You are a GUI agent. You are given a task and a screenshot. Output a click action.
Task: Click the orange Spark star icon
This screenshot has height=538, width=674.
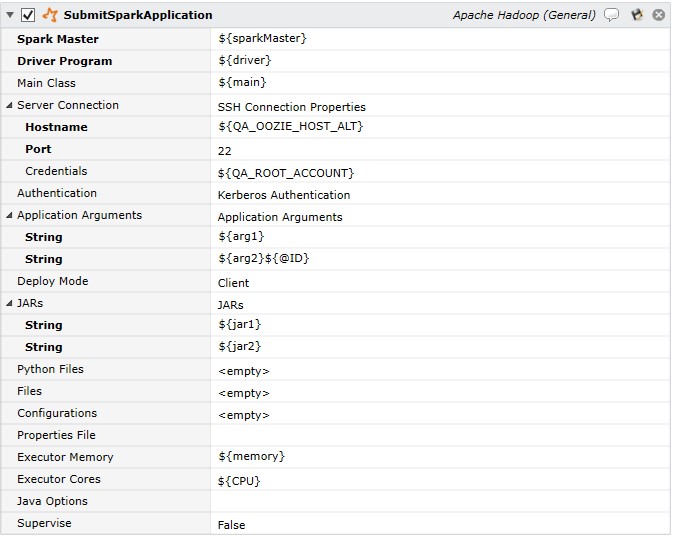50,15
